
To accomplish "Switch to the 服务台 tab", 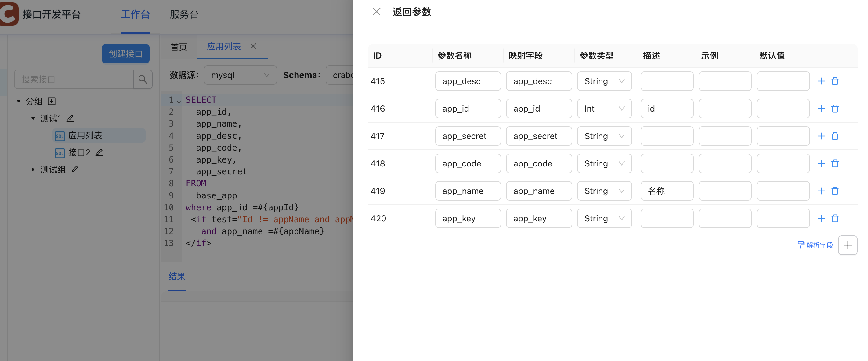I will (184, 14).
